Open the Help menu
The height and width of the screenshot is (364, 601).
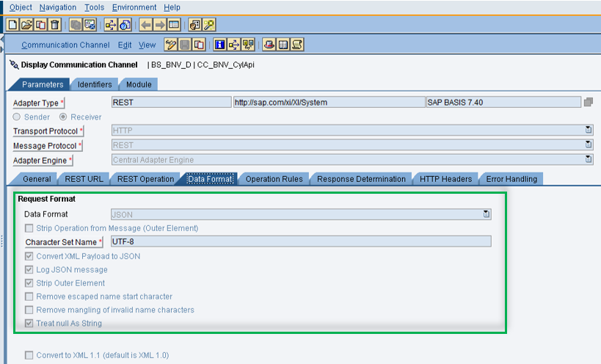(172, 7)
